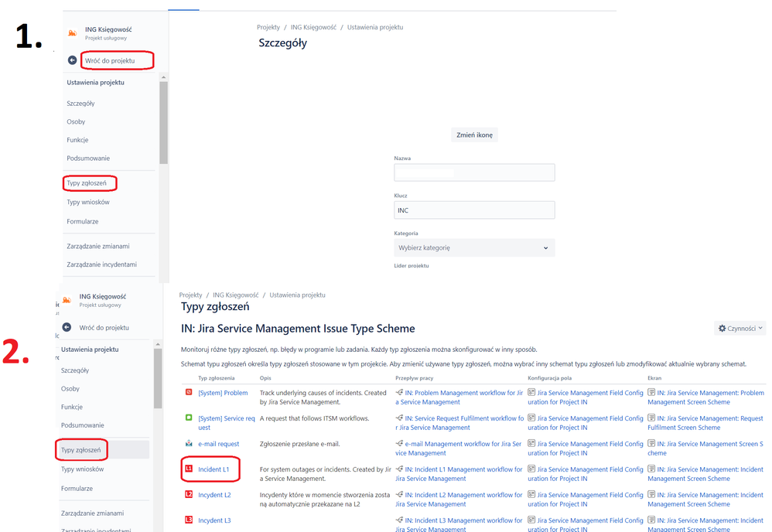The image size is (772, 532).
Task: Click Ustawienia projektu breadcrumb in top panel
Action: pos(375,27)
